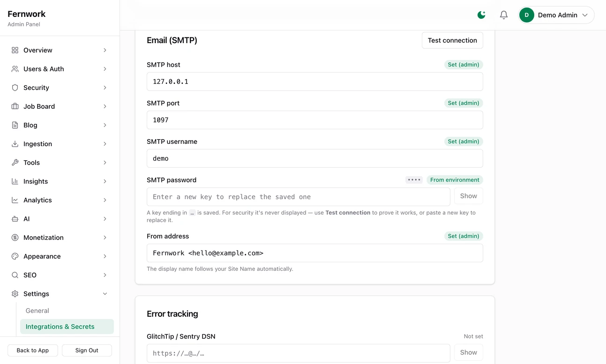Click the Insights bar chart icon
The image size is (606, 364).
(15, 181)
